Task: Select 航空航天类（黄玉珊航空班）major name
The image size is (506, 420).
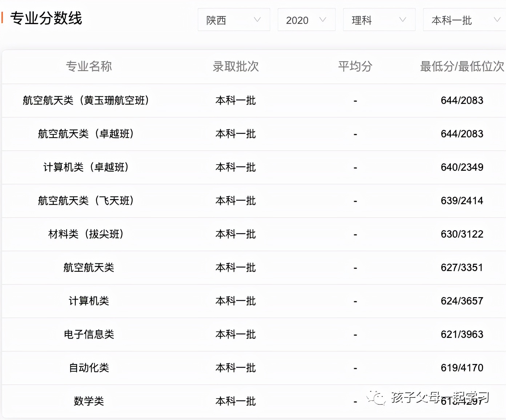Action: coord(87,100)
